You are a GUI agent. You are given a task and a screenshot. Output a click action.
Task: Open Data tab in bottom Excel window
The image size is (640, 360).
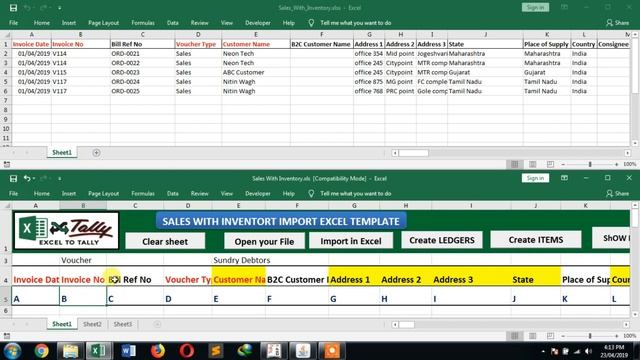point(173,193)
